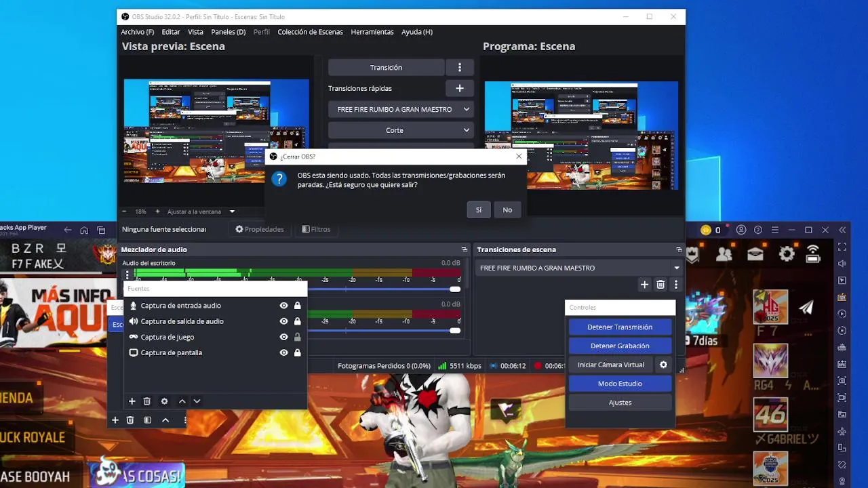Open scene filters icon in scenes toolbar
Screen dimensions: 868x488
147,420
